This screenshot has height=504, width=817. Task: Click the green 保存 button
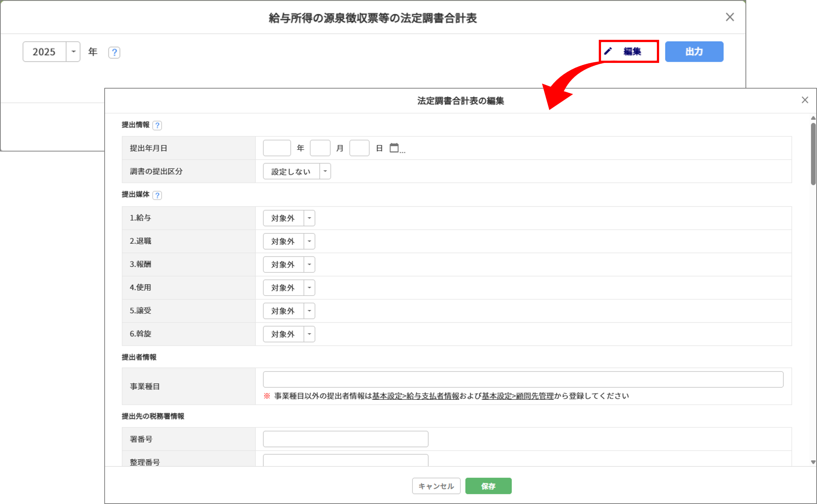(488, 486)
